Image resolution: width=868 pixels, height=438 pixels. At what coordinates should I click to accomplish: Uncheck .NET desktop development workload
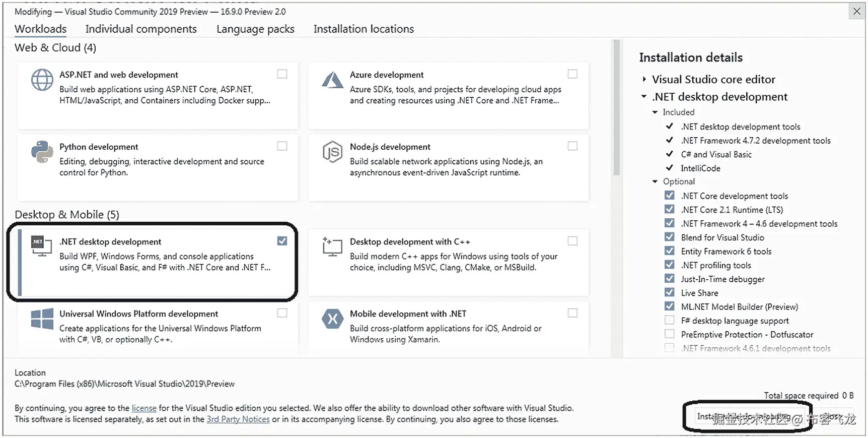coord(282,241)
